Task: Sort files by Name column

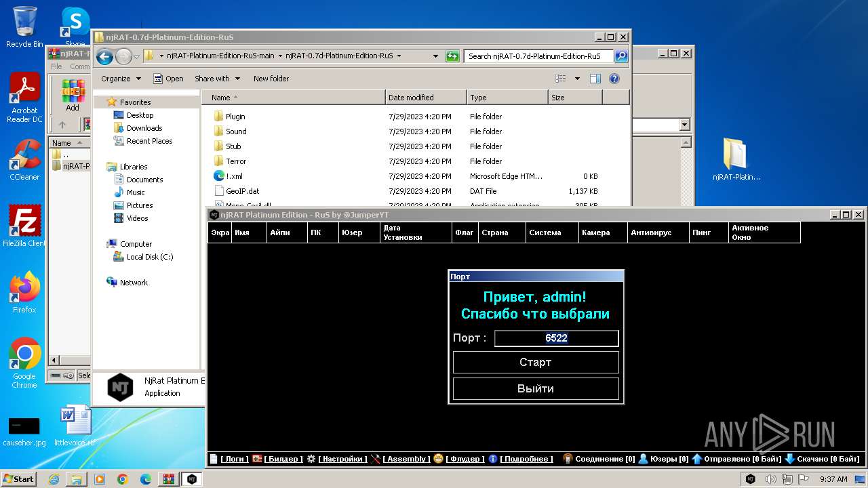Action: tap(293, 98)
